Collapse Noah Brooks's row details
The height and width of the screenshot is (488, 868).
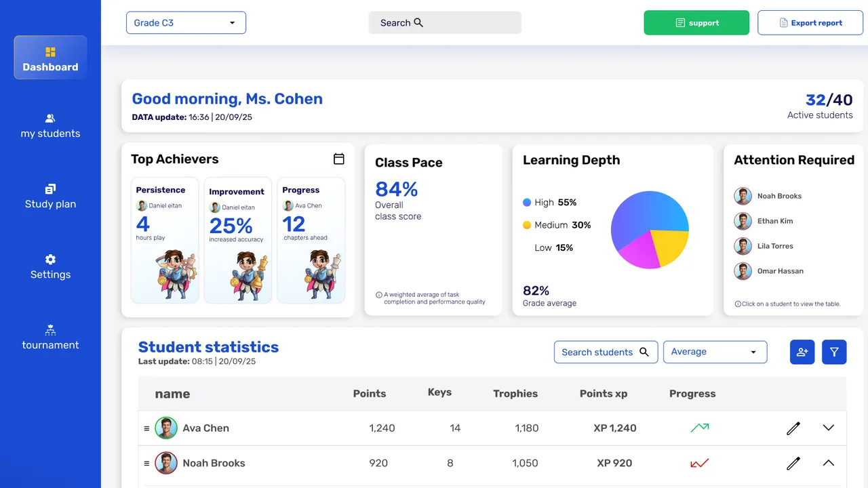point(828,464)
